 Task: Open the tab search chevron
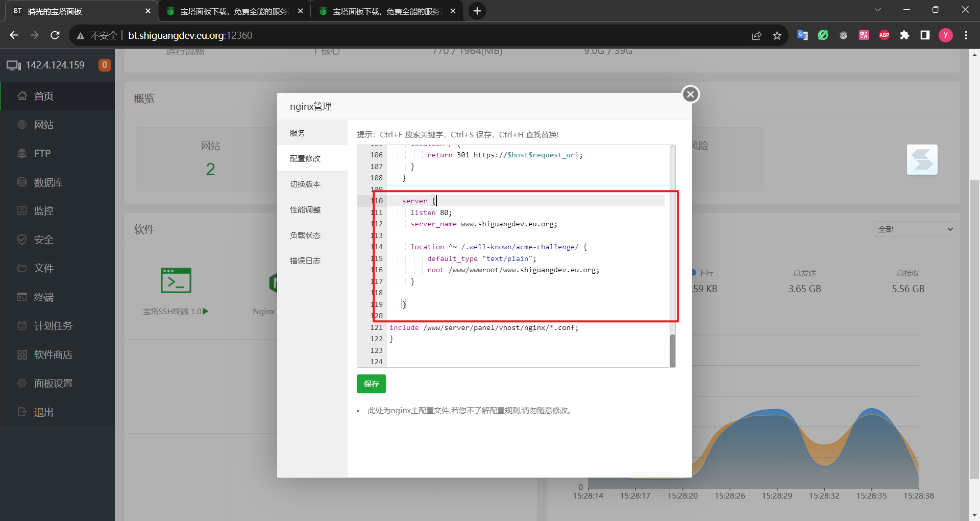(x=878, y=10)
